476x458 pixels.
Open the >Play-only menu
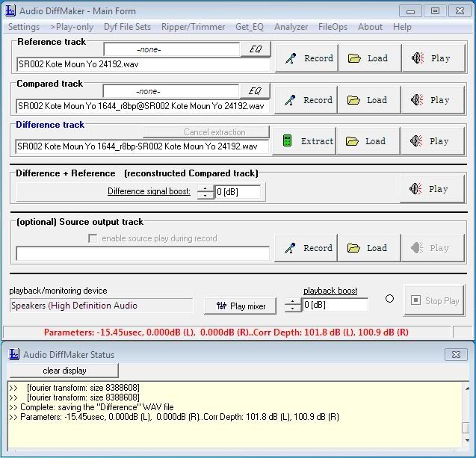coord(72,27)
